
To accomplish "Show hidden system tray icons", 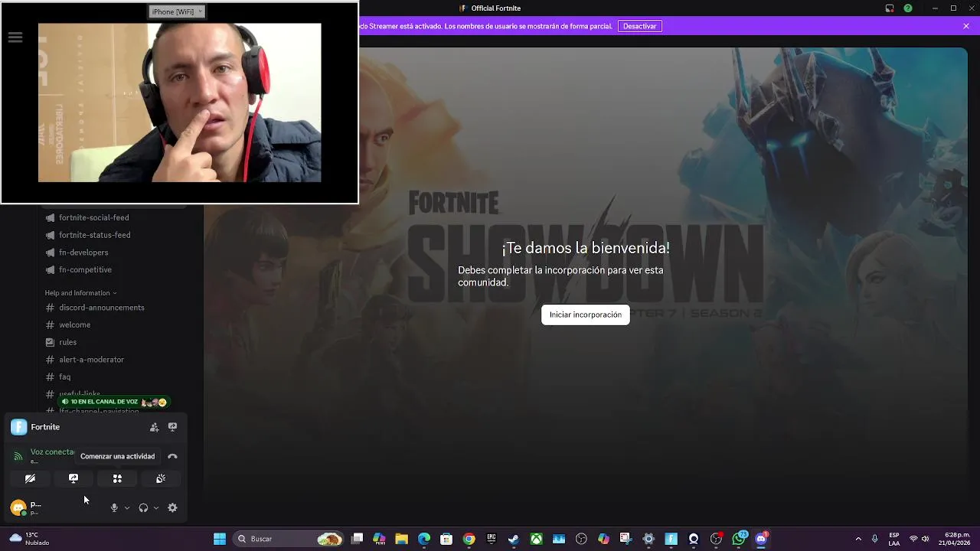I will (x=858, y=539).
